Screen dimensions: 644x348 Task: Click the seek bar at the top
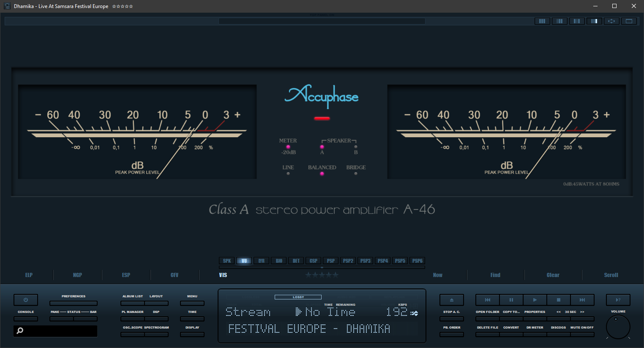click(322, 21)
